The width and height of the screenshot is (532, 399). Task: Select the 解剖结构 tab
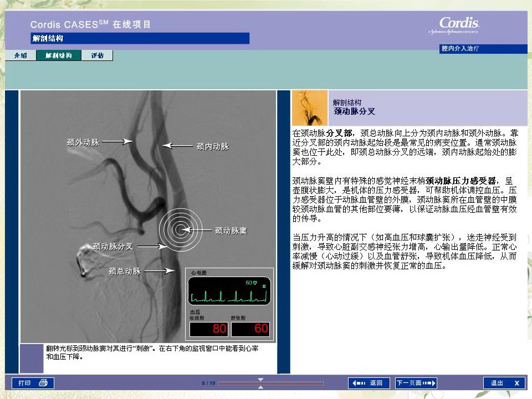pyautogui.click(x=59, y=55)
